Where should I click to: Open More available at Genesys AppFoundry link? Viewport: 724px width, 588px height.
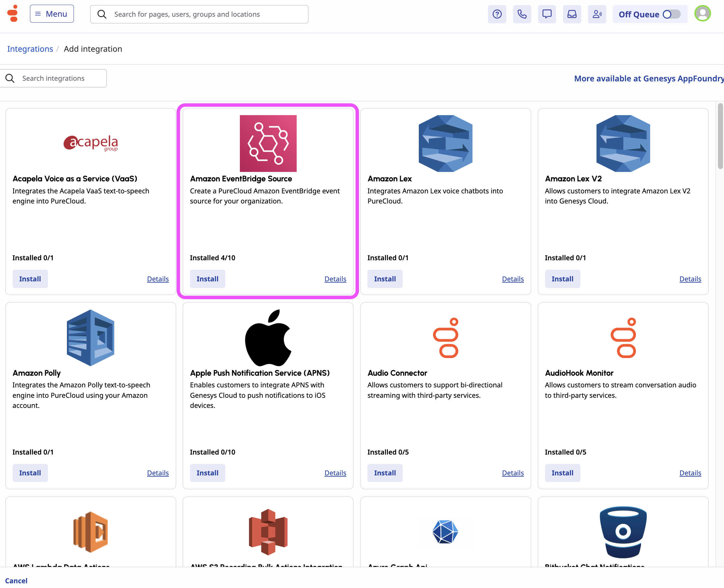click(x=649, y=79)
